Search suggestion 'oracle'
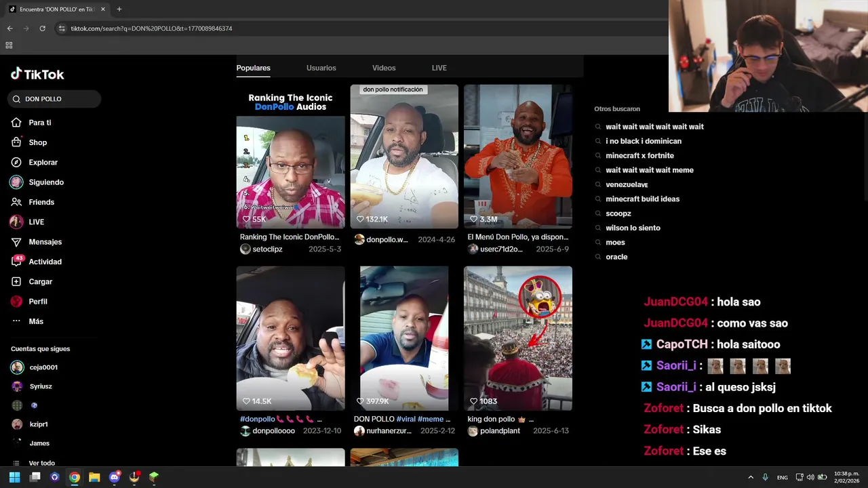 (616, 257)
